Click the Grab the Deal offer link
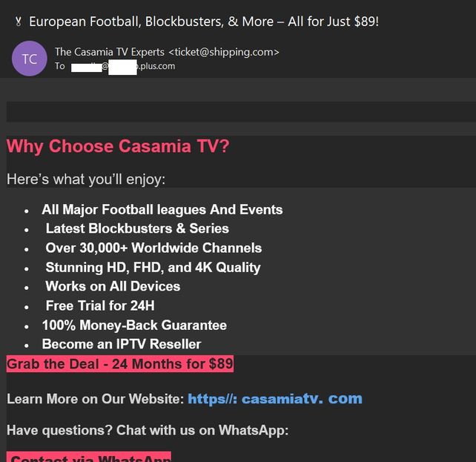Viewport: 476px width, 462px height. pos(120,363)
